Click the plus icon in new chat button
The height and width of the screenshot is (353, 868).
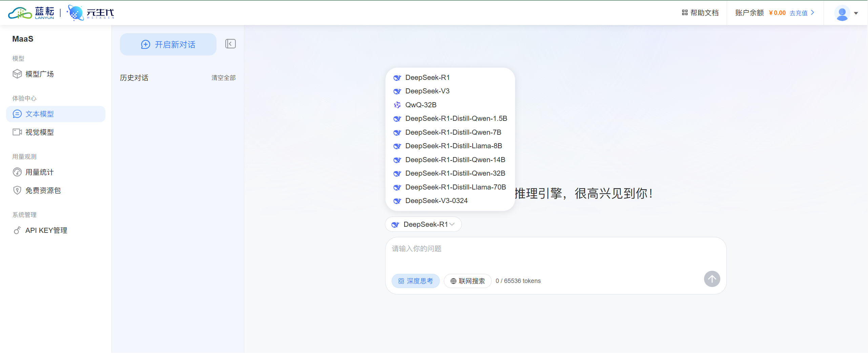click(x=145, y=44)
